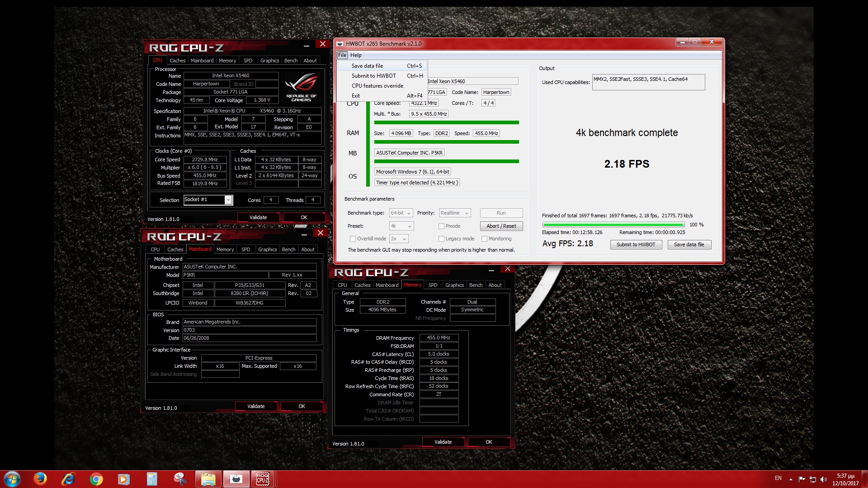868x488 pixels.
Task: Minimize the CPU-Z Memory window
Action: coord(491,270)
